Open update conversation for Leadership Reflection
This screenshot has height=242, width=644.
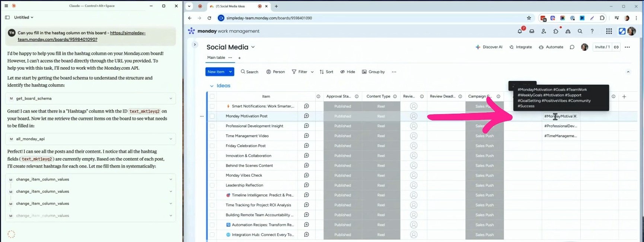coord(306,185)
